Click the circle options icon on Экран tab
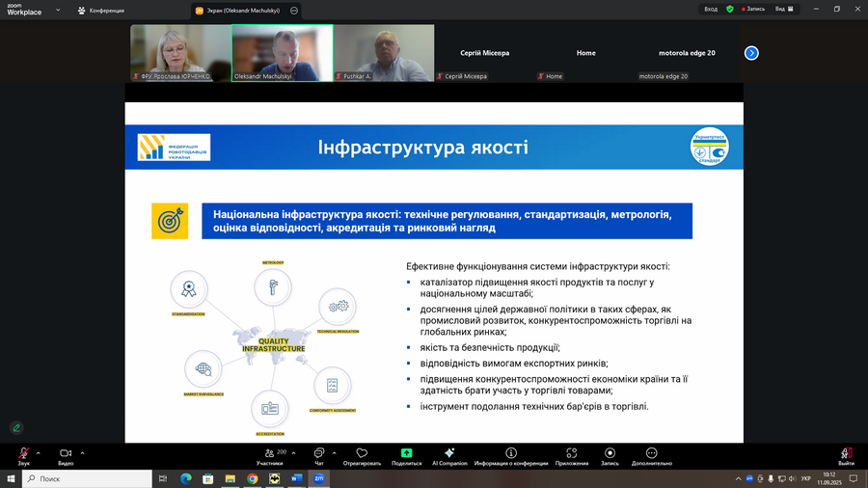Screen dimensions: 868x488 tap(294, 11)
